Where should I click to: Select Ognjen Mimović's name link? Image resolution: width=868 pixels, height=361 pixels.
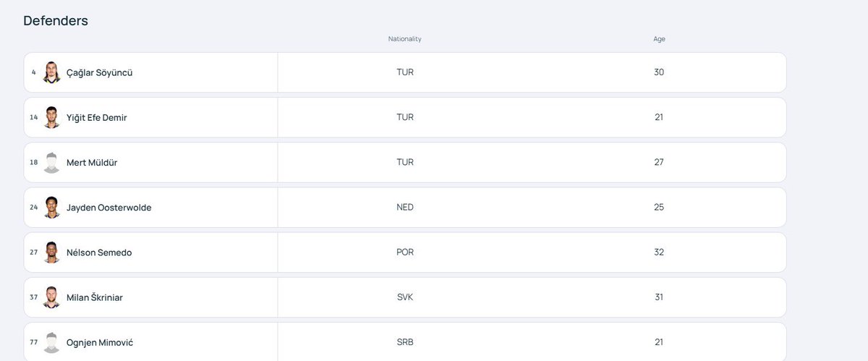(x=100, y=342)
